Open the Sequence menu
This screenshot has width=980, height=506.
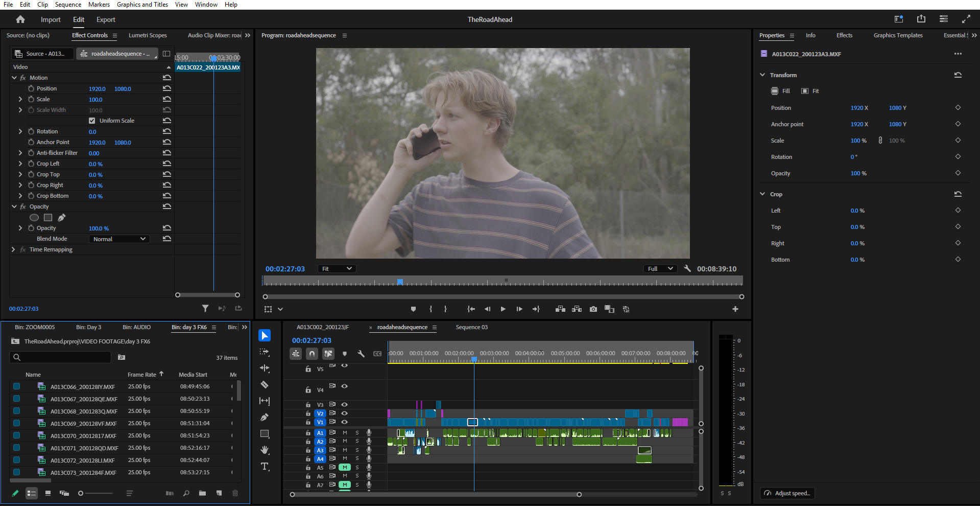(x=67, y=4)
